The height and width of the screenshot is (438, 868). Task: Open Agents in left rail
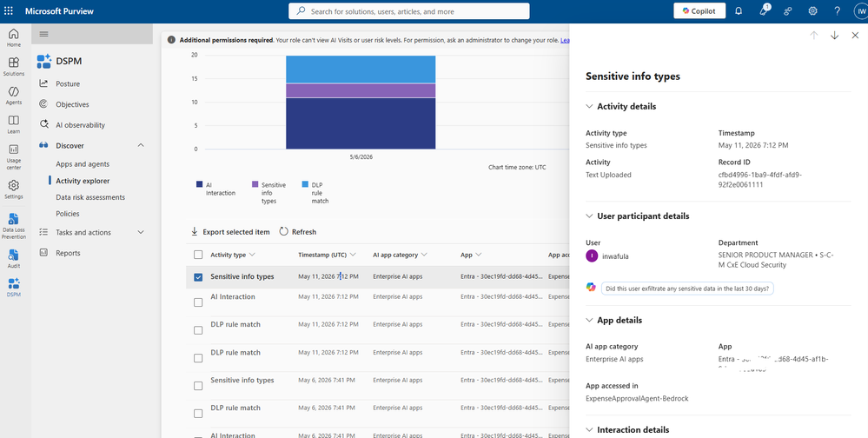click(x=14, y=96)
